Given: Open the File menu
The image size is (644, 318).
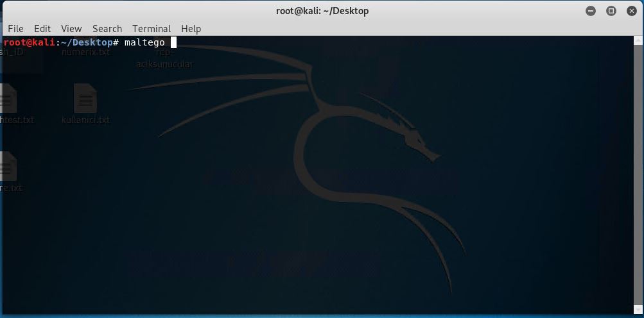Looking at the screenshot, I should pyautogui.click(x=15, y=29).
